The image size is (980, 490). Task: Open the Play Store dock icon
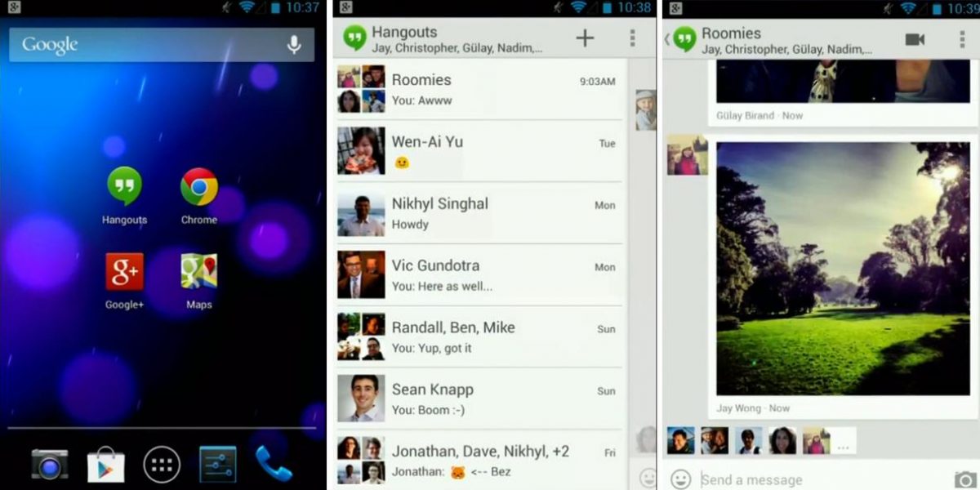point(106,465)
